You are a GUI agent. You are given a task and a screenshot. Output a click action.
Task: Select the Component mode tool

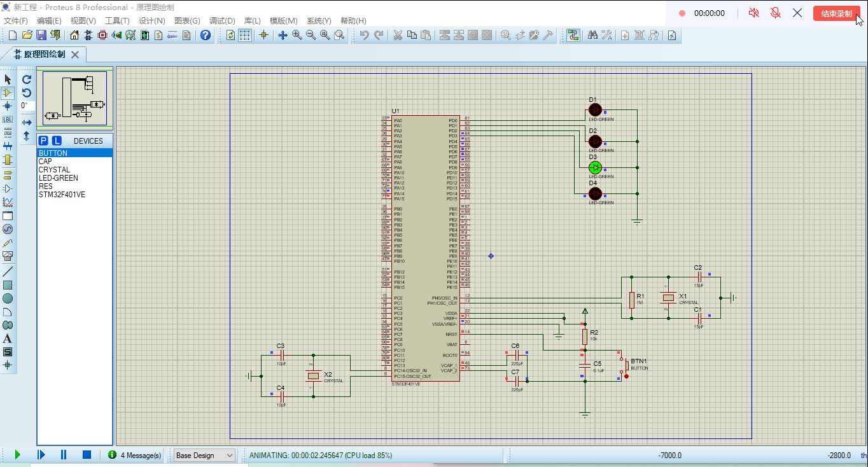pyautogui.click(x=8, y=93)
